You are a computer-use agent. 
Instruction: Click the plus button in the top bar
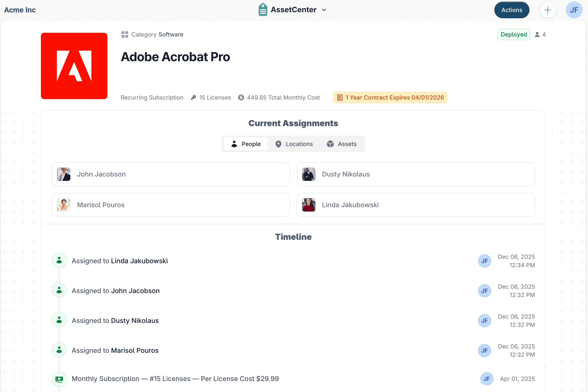(548, 10)
